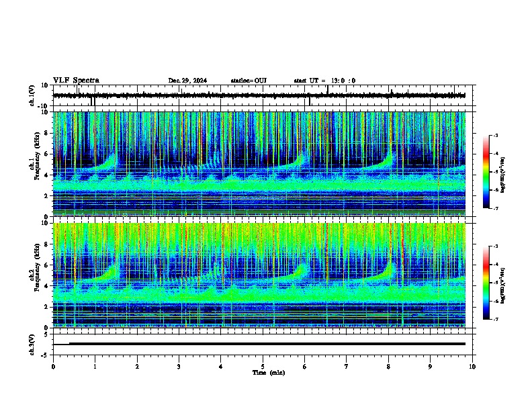This screenshot has width=532, height=411.
Task: Click the "8" time axis tick label
Action: [x=388, y=367]
